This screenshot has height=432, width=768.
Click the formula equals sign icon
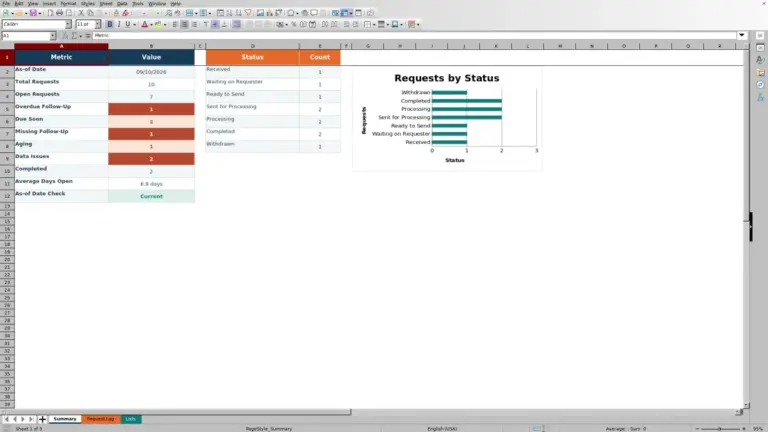[x=88, y=36]
